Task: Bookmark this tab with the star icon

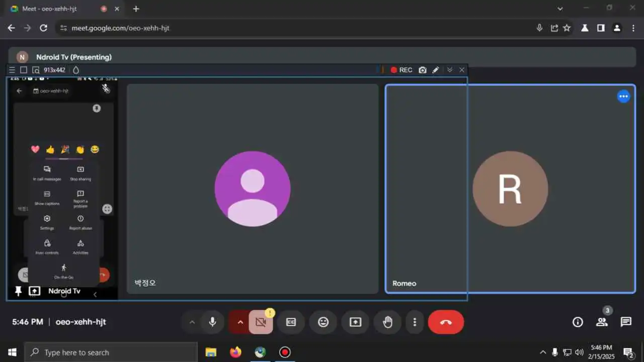Action: pos(567,28)
